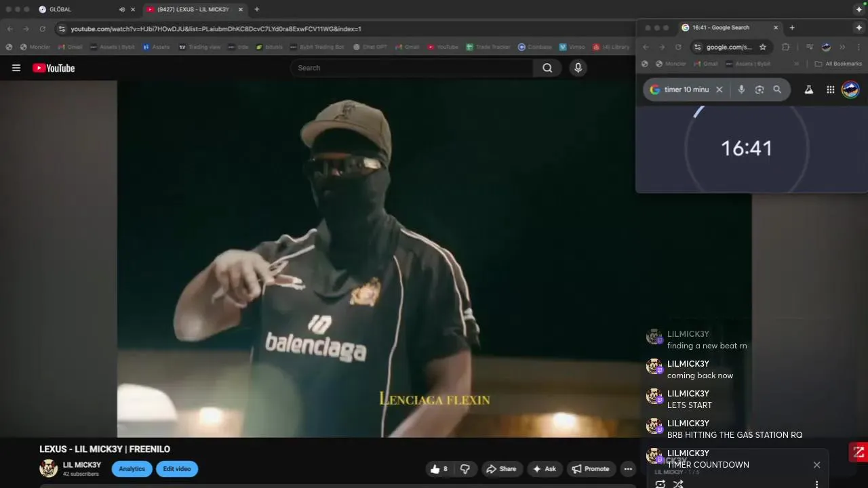Image resolution: width=868 pixels, height=488 pixels.
Task: Close the GLÖBAL tab
Action: coord(133,9)
